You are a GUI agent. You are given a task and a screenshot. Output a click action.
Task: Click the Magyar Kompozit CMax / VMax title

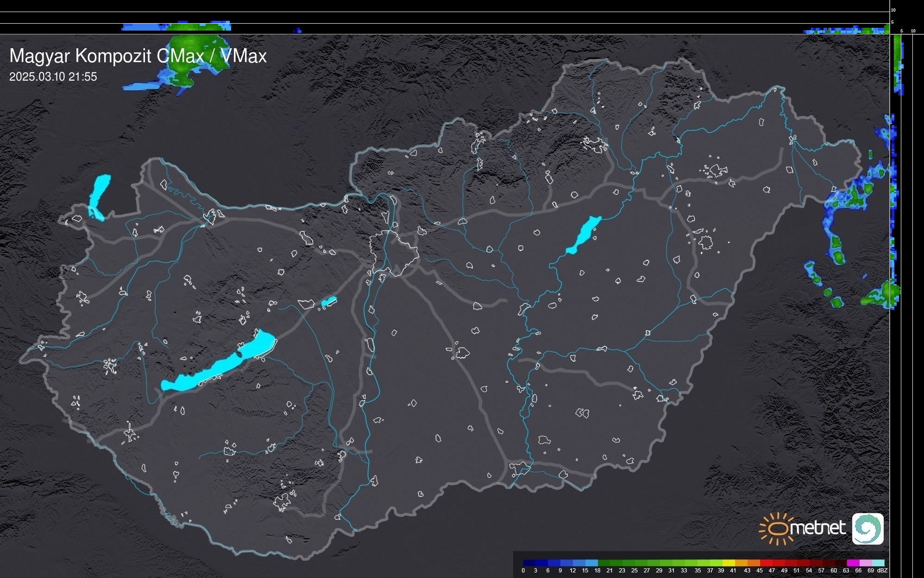[x=138, y=56]
